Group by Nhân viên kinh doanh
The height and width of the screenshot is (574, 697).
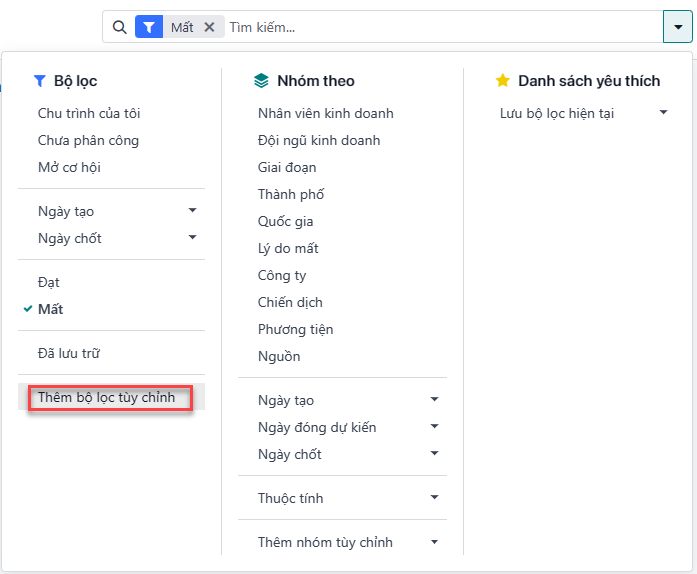click(x=326, y=113)
